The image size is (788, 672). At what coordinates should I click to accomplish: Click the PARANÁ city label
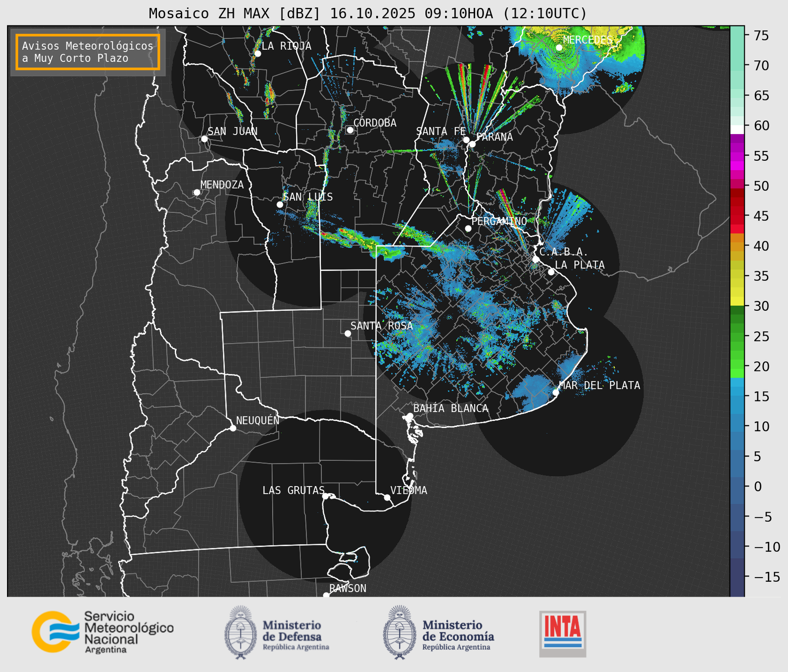point(494,136)
